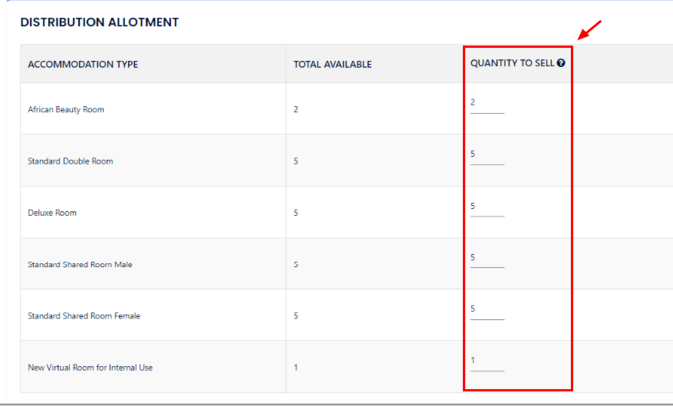Click the Total Available column header

tap(332, 65)
